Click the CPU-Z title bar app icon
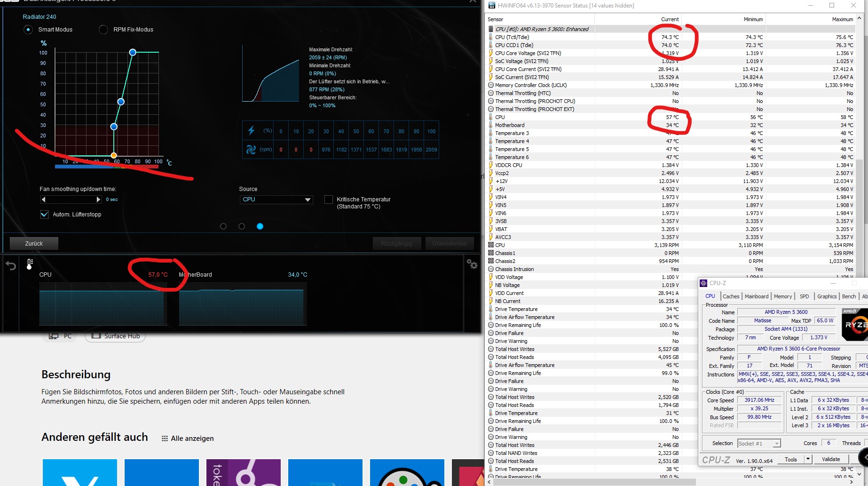Viewport: 868px width, 486px height. (x=703, y=283)
